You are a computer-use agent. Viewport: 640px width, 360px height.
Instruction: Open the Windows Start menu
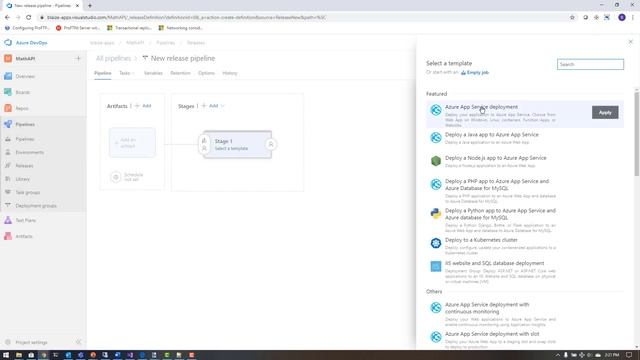pyautogui.click(x=6, y=355)
